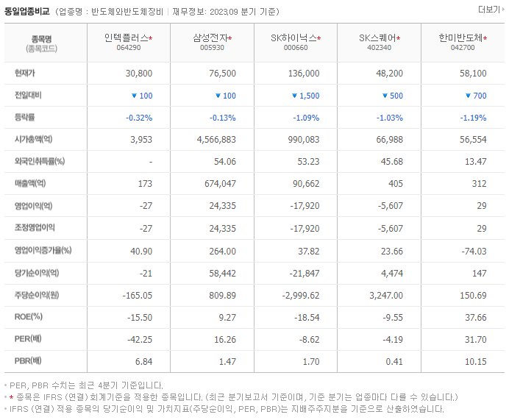Select change rate -0.13%
Screen dimensions: 509x420
(x=223, y=118)
